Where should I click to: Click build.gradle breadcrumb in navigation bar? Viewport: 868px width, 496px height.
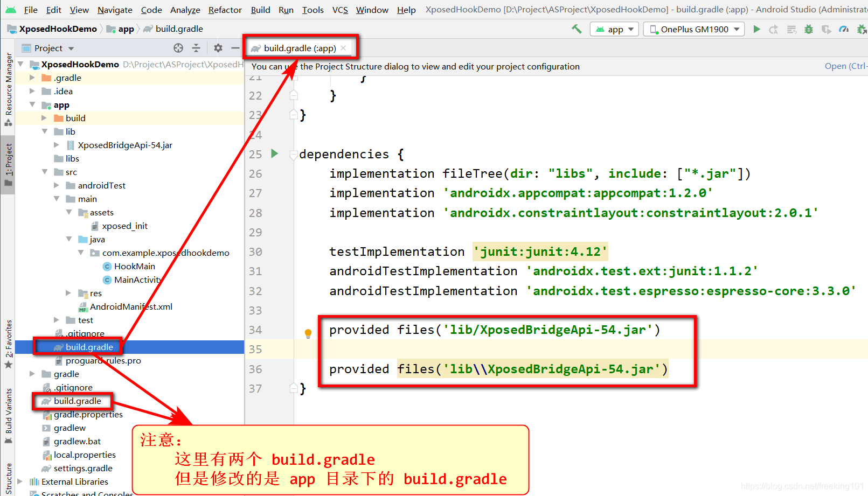[173, 29]
